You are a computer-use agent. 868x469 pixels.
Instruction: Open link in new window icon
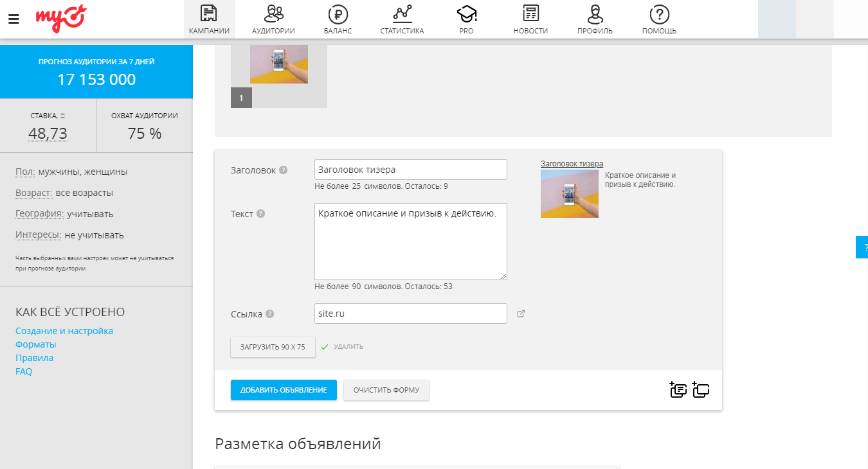pyautogui.click(x=521, y=314)
